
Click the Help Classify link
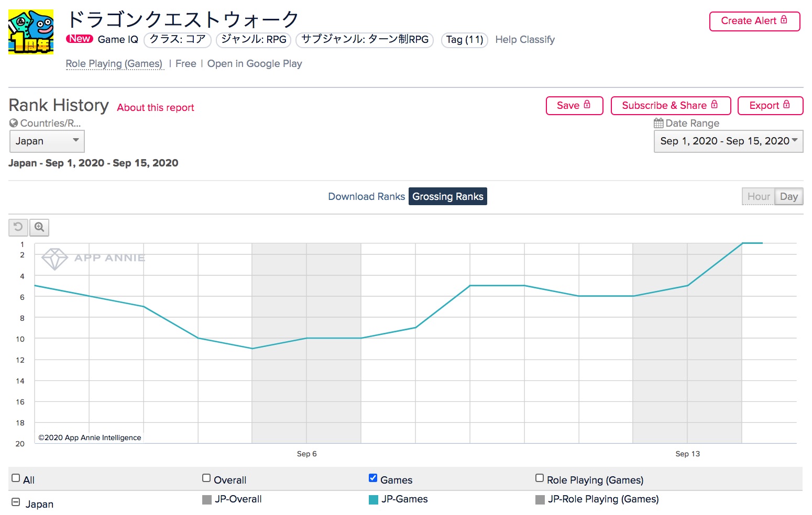pos(525,39)
